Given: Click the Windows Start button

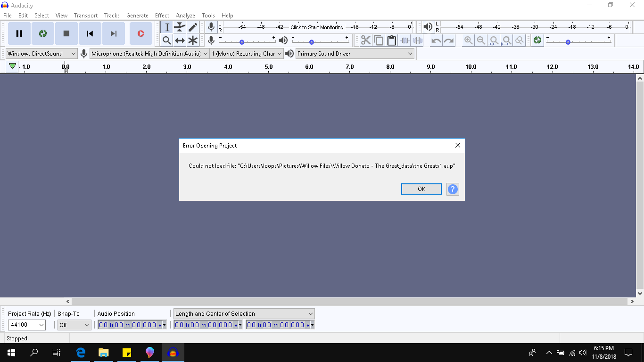Looking at the screenshot, I should 11,352.
